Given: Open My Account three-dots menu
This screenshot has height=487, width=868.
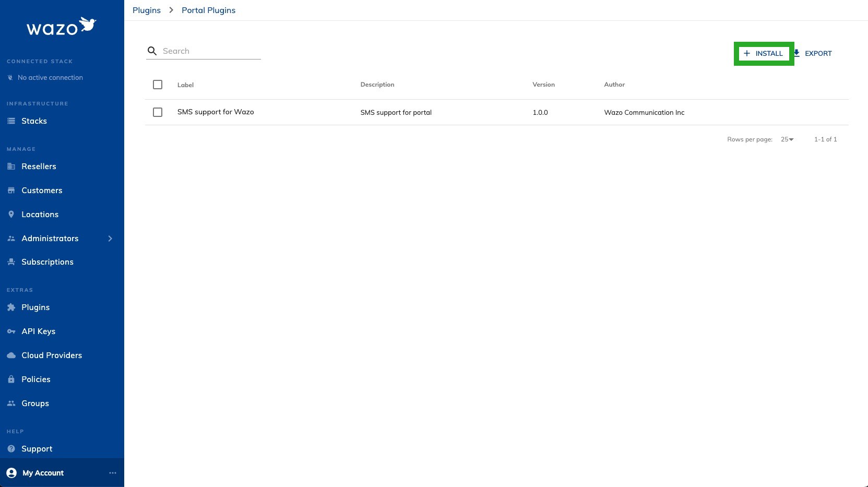Looking at the screenshot, I should (113, 473).
